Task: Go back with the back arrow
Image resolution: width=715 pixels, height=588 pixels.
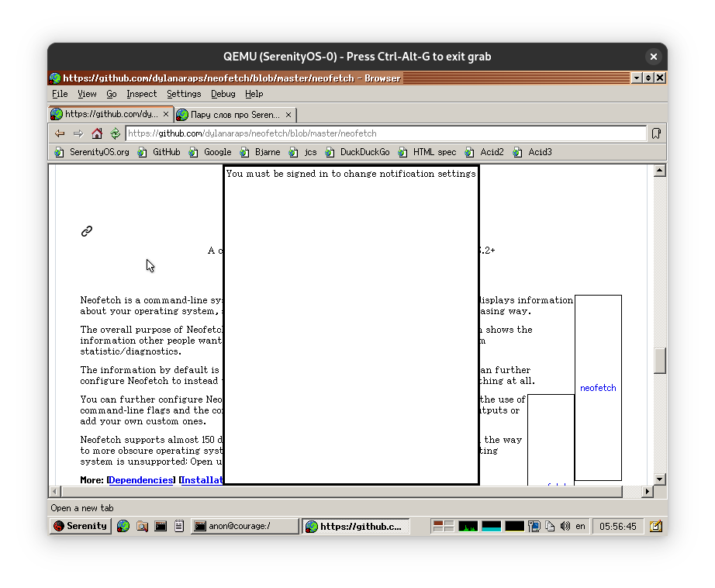Action: pyautogui.click(x=60, y=133)
